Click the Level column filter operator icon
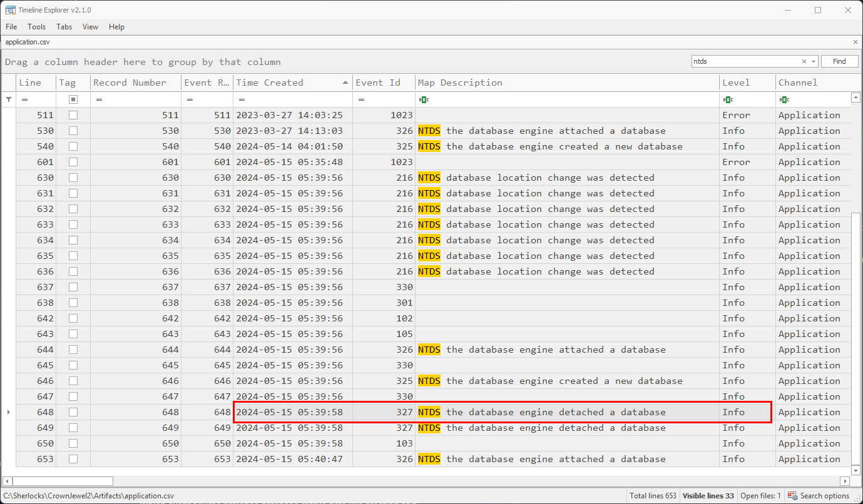863x504 pixels. pyautogui.click(x=728, y=99)
